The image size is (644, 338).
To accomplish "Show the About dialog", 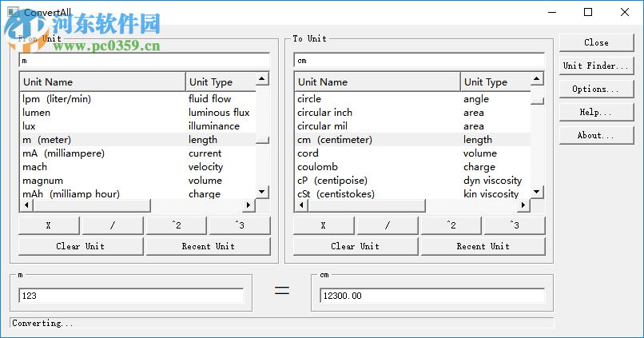I will point(596,135).
